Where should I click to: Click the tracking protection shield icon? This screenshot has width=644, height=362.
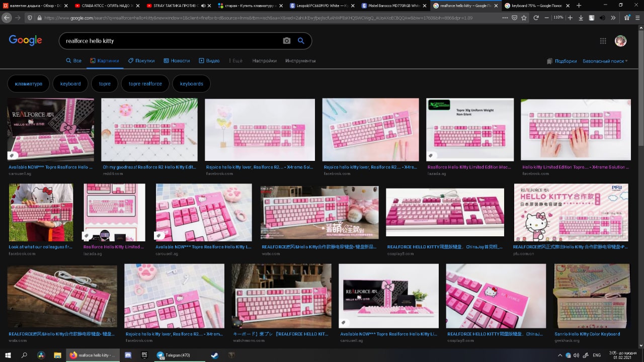coord(30,18)
